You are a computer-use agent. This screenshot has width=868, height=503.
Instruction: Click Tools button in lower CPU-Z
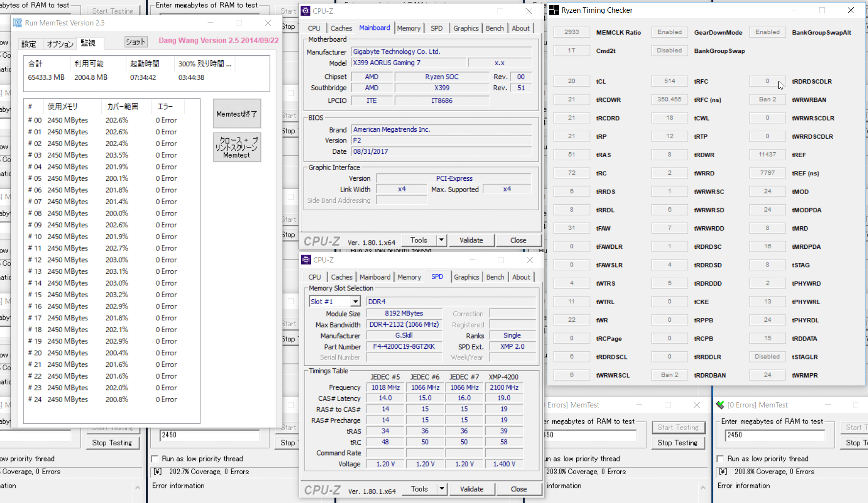click(420, 489)
